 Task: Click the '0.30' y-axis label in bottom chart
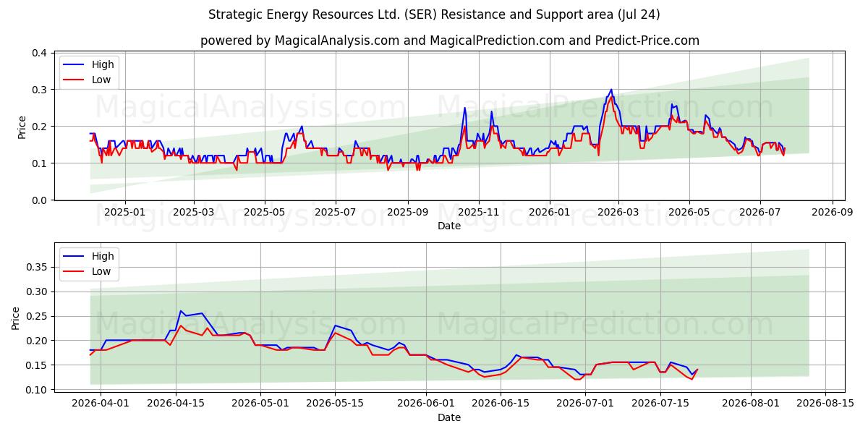[x=37, y=292]
